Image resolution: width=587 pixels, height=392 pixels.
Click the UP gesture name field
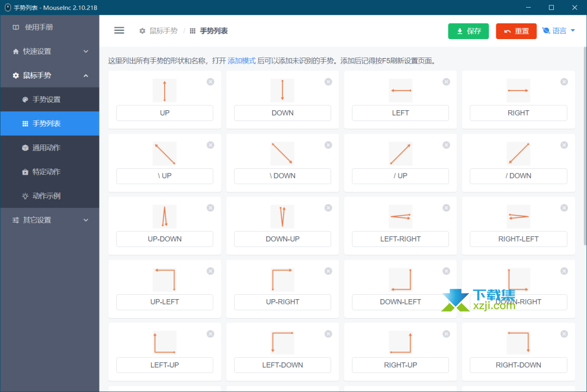pyautogui.click(x=165, y=113)
